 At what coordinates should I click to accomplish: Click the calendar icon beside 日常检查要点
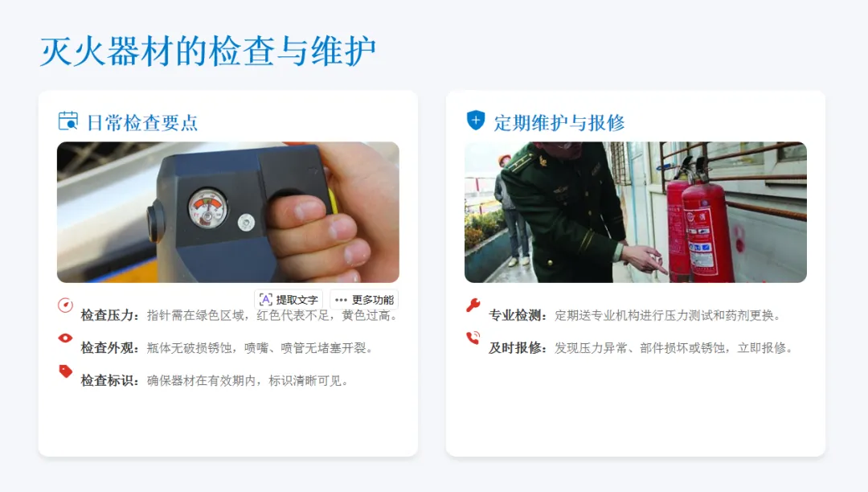coord(68,121)
